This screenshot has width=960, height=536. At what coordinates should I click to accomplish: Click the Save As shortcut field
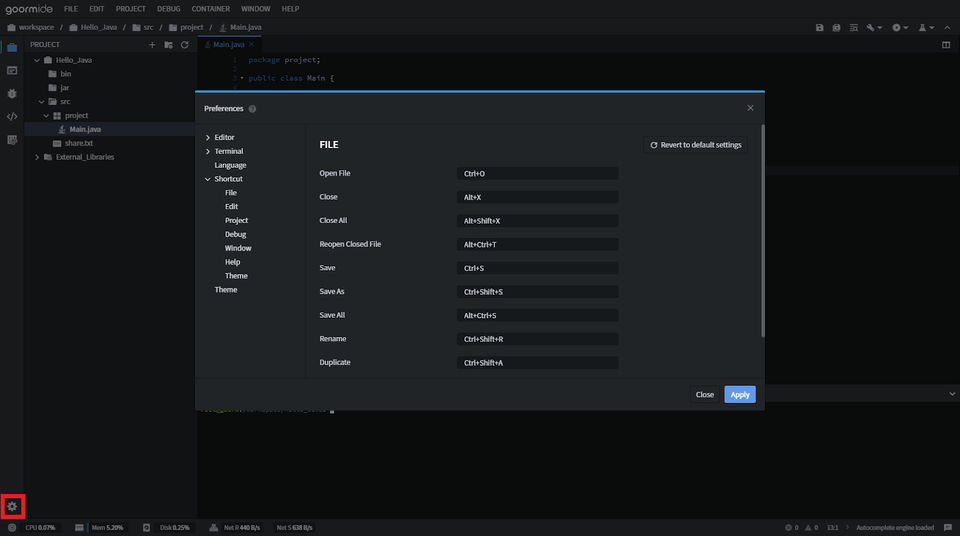537,292
